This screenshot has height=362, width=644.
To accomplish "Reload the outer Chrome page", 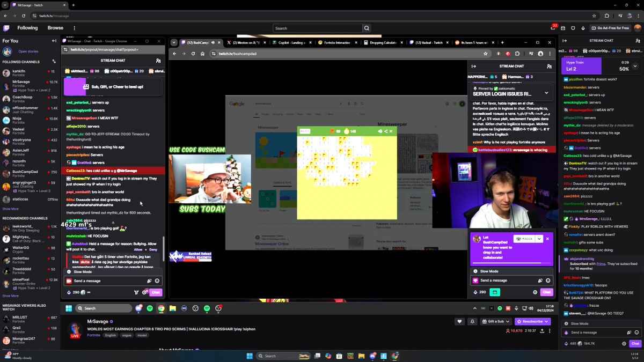I will (24, 16).
